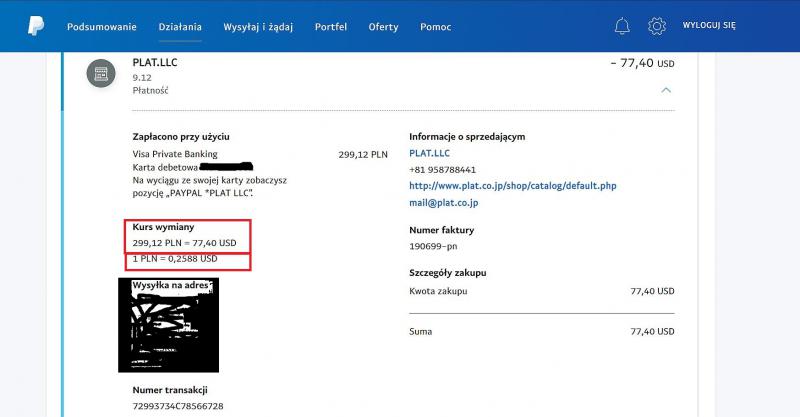This screenshot has height=417, width=800.
Task: Select the Działania tab
Action: 180,26
